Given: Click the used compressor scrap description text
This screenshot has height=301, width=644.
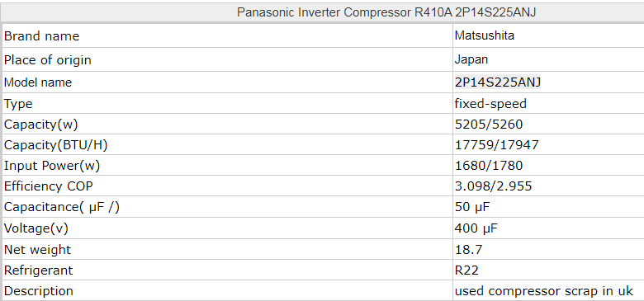Looking at the screenshot, I should tap(544, 291).
